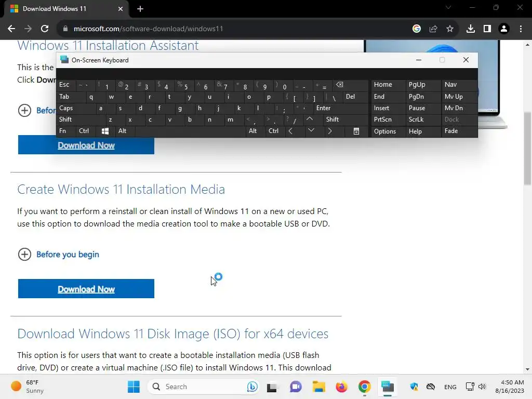Click Download Now for Installation Media
Image resolution: width=532 pixels, height=399 pixels.
point(86,289)
